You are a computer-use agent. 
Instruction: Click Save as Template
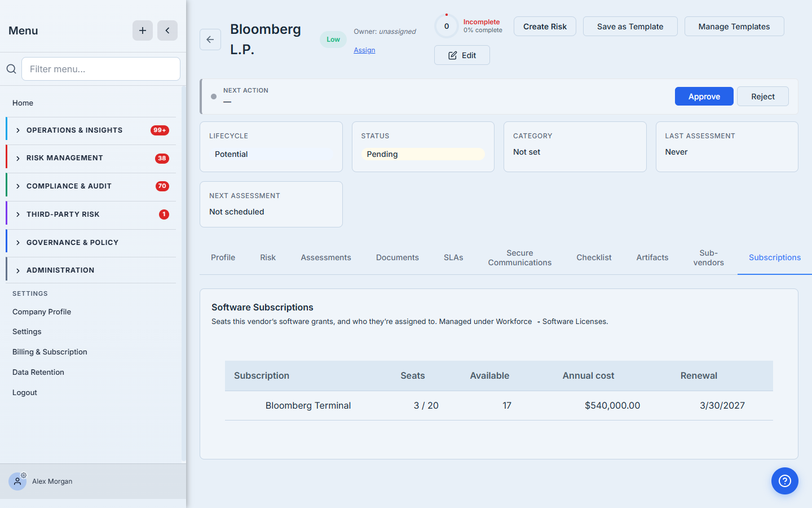tap(630, 27)
